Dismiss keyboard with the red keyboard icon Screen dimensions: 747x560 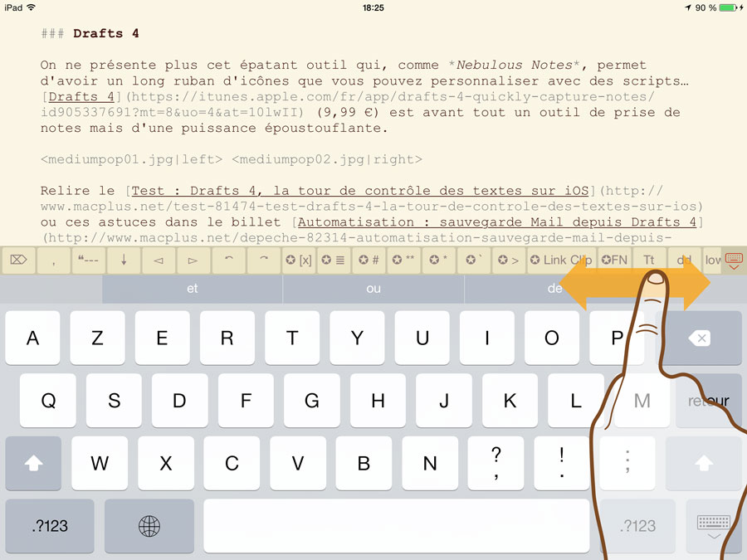click(x=734, y=260)
